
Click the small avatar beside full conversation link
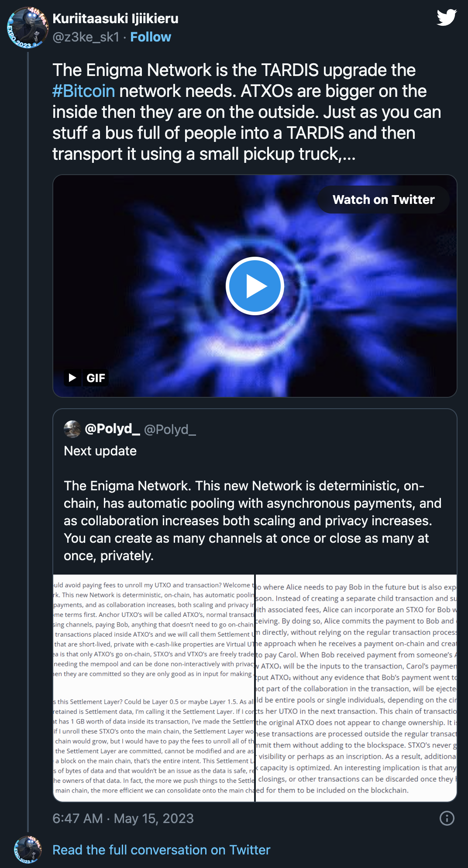(28, 850)
